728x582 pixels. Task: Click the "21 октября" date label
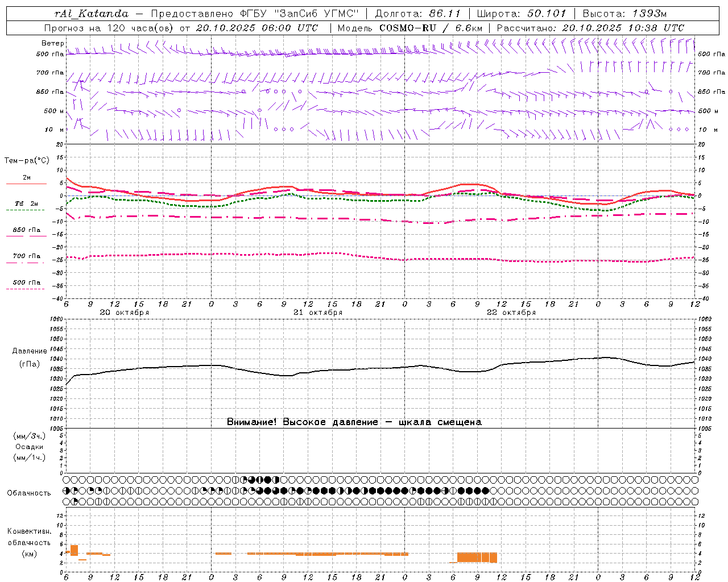pos(318,313)
